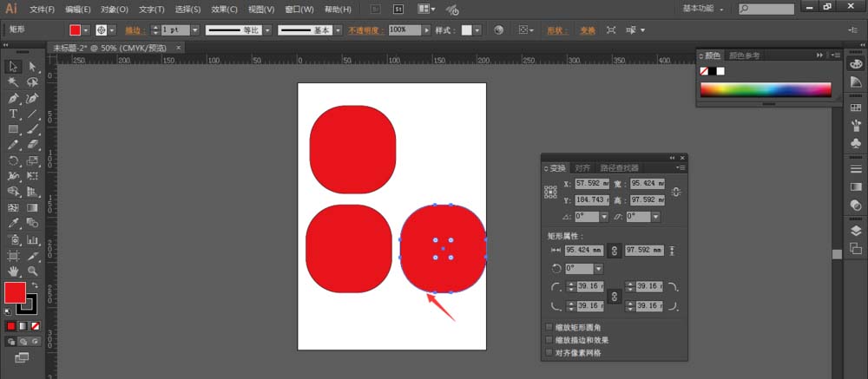Select the Line Segment tool

point(33,114)
